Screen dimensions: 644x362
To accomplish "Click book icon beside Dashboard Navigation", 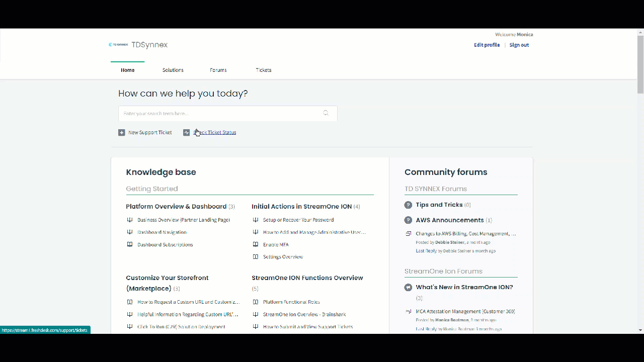I will click(x=130, y=232).
